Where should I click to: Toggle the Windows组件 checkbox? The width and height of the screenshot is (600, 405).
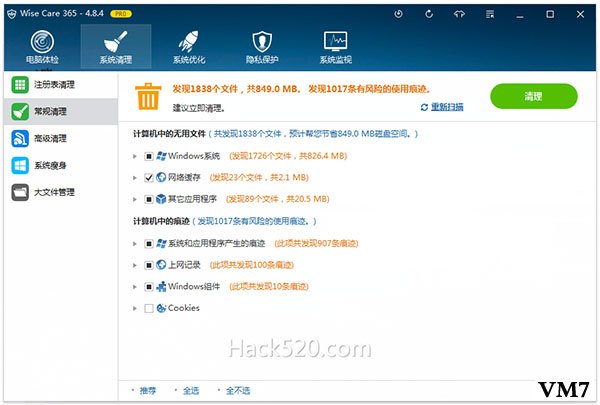[x=149, y=287]
